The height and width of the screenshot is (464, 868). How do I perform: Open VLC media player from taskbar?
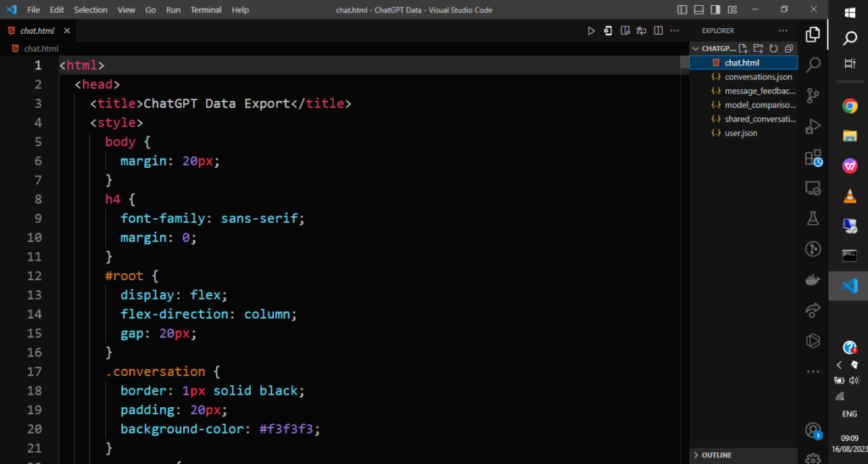tap(849, 195)
